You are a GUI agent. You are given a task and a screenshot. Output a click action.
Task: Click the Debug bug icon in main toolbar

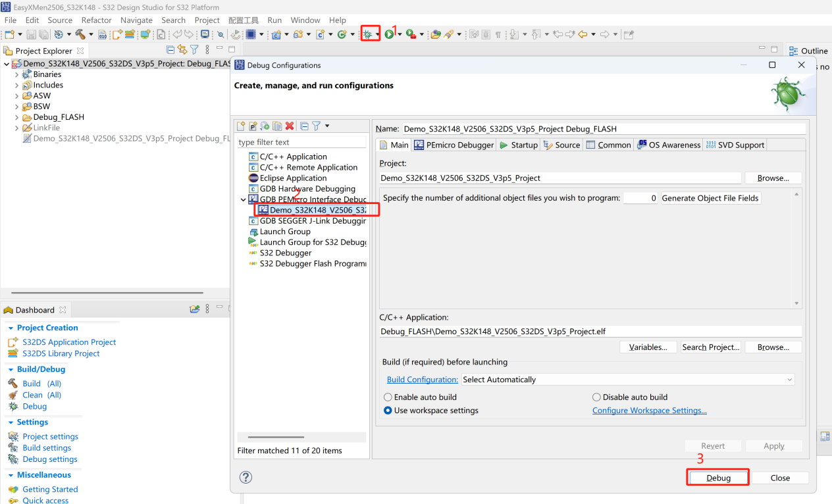tap(367, 34)
